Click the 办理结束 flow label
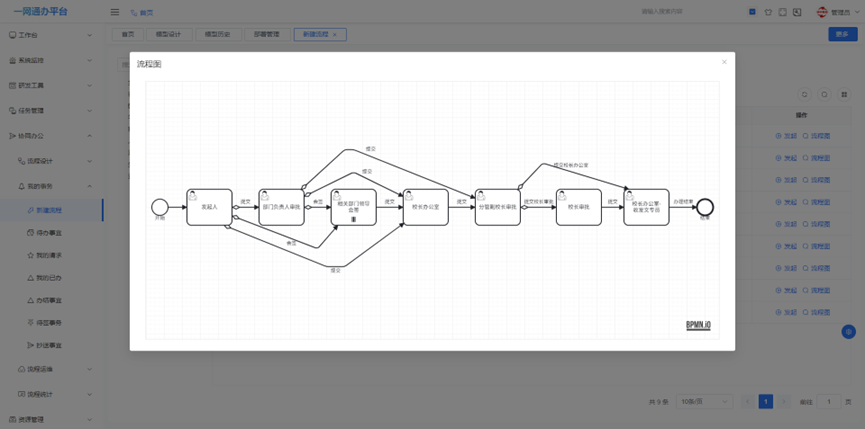This screenshot has height=429, width=865. coord(682,202)
